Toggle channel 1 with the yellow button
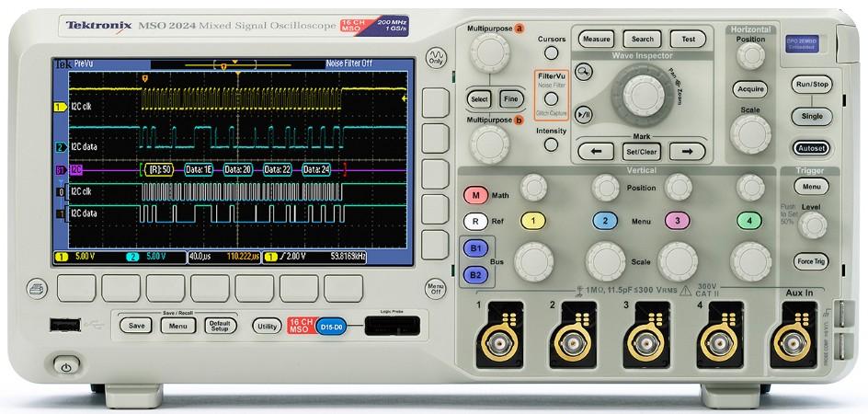This screenshot has height=414, width=868. pos(533,221)
